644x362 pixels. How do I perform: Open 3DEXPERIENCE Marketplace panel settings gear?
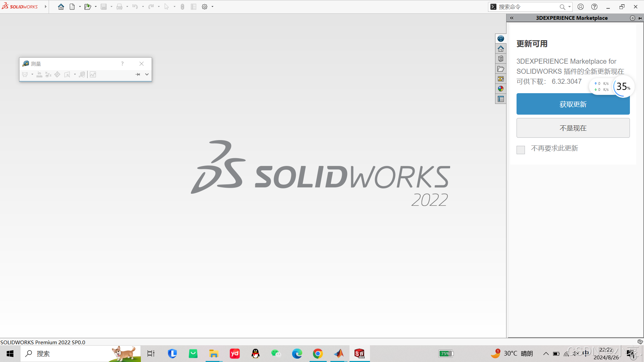[633, 18]
